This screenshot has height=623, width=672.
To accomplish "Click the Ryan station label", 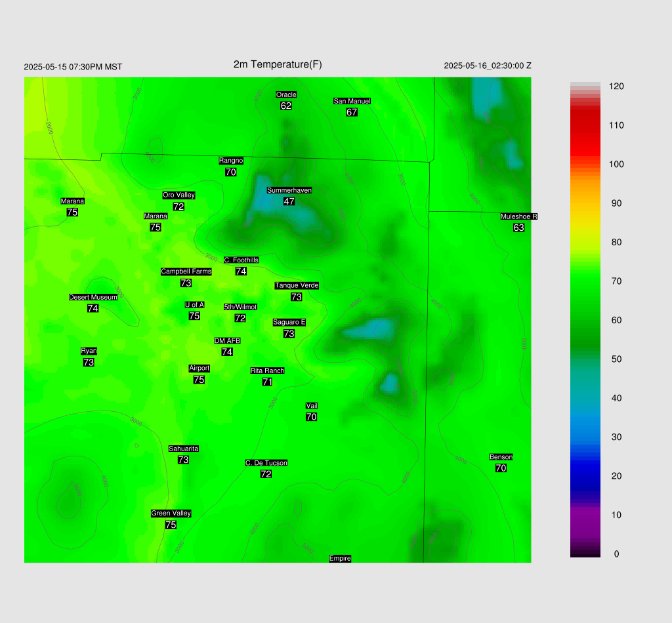I will 89,351.
